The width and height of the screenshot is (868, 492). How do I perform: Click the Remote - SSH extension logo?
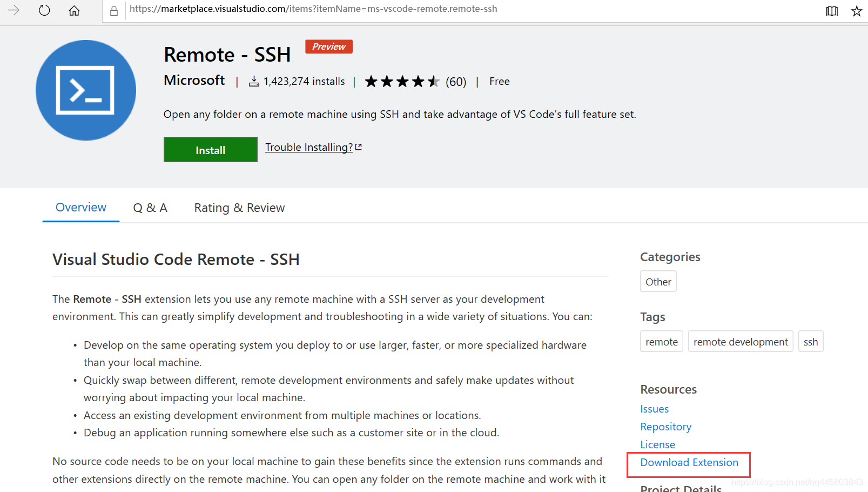click(x=86, y=90)
